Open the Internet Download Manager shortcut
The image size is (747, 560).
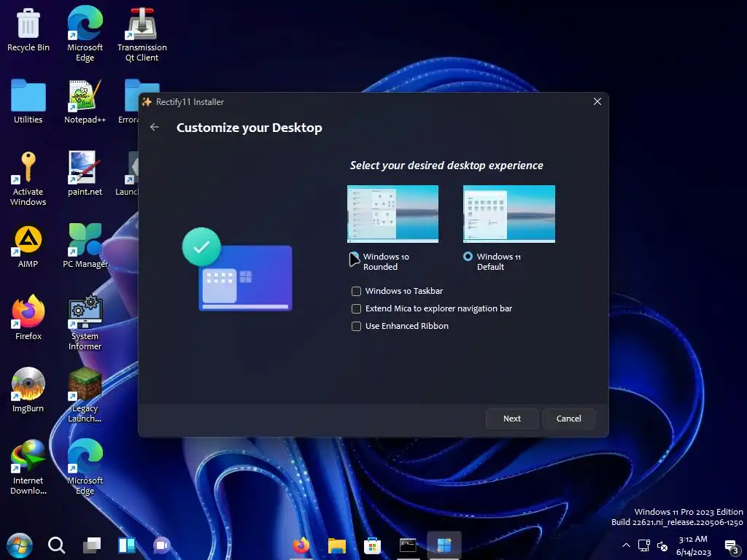pos(28,467)
